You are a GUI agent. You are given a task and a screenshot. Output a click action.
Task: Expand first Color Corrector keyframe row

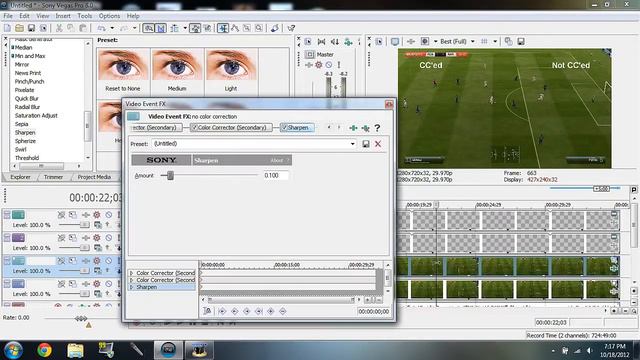pyautogui.click(x=131, y=273)
